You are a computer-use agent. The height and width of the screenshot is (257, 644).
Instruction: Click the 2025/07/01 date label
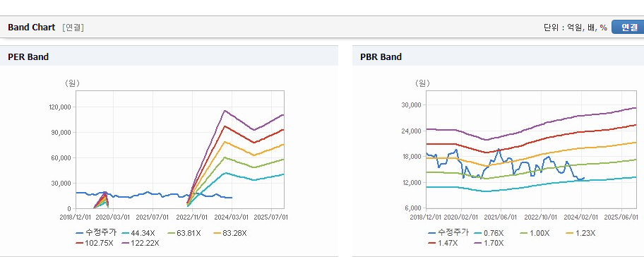(271, 217)
